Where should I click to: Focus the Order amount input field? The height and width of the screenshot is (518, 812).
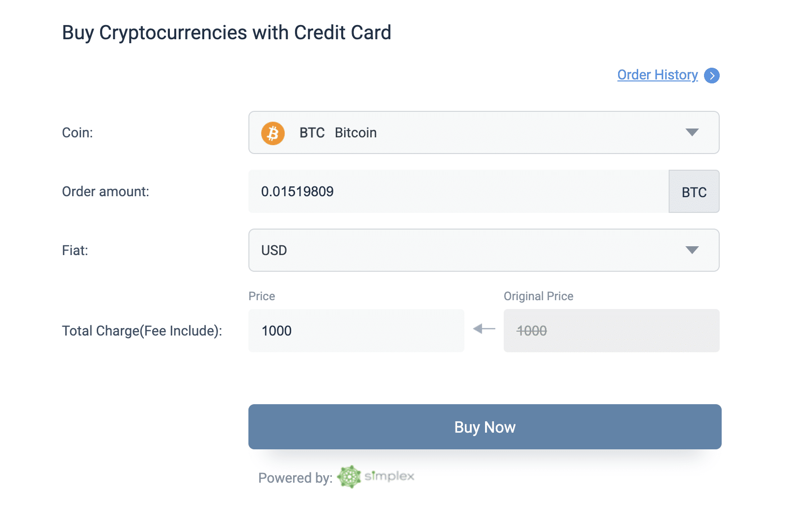pyautogui.click(x=459, y=191)
